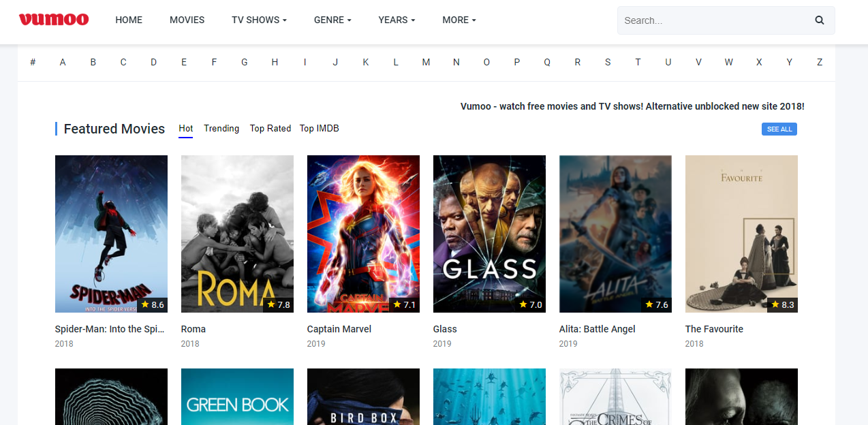This screenshot has width=868, height=425.
Task: Filter titles by letter M
Action: (426, 62)
